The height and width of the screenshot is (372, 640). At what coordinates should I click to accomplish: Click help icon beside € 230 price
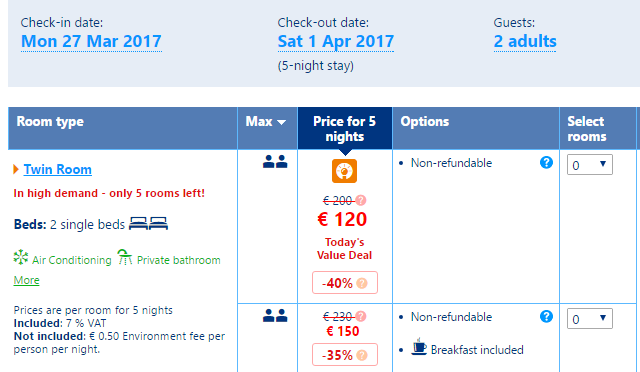361,316
